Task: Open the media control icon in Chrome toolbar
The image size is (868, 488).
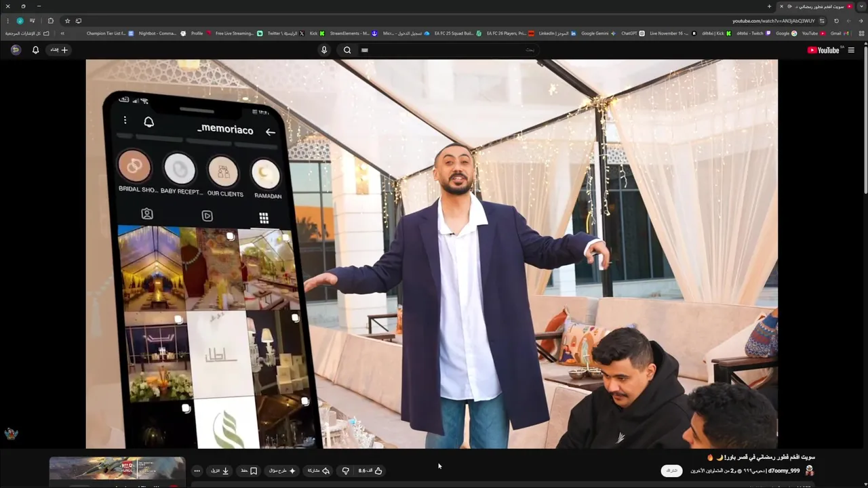Action: [32, 21]
